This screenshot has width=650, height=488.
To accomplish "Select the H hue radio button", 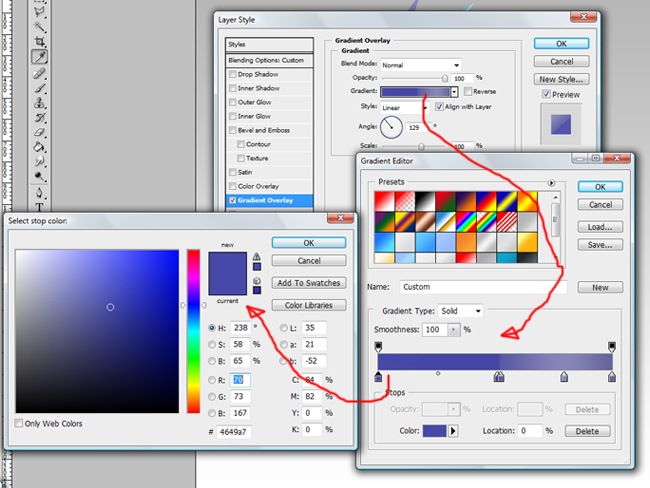I will (x=211, y=327).
